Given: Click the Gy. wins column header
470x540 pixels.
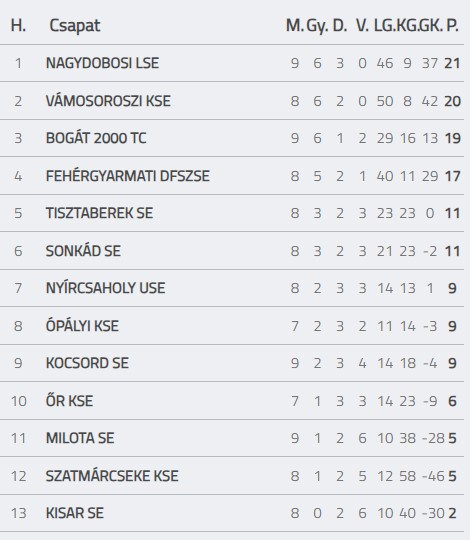Looking at the screenshot, I should [x=317, y=26].
